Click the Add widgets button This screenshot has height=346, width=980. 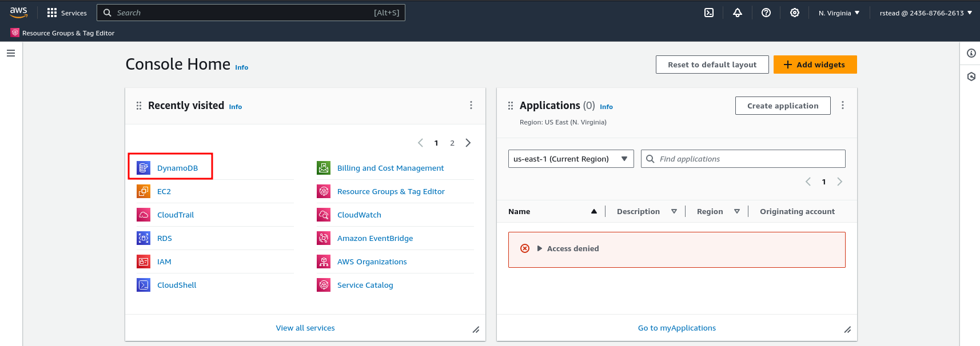[815, 65]
